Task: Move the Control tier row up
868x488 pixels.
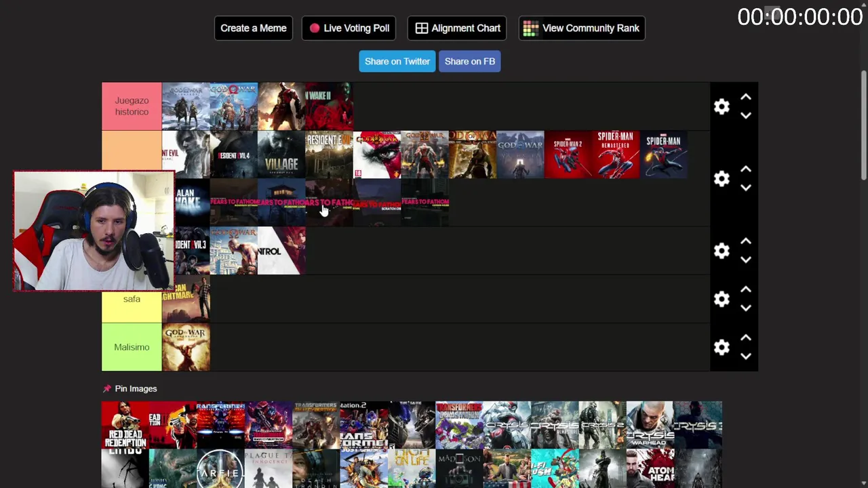Action: tap(746, 242)
